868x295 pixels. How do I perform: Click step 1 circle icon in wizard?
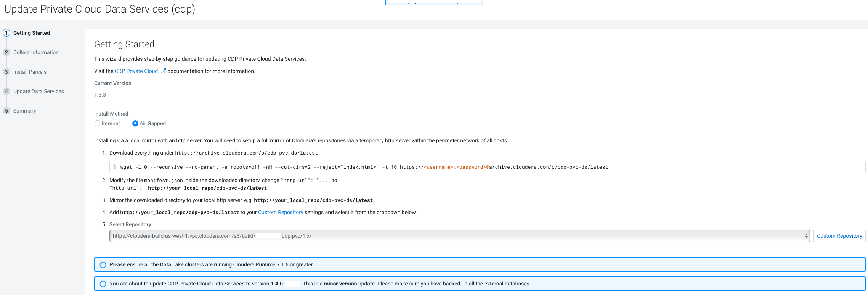6,33
